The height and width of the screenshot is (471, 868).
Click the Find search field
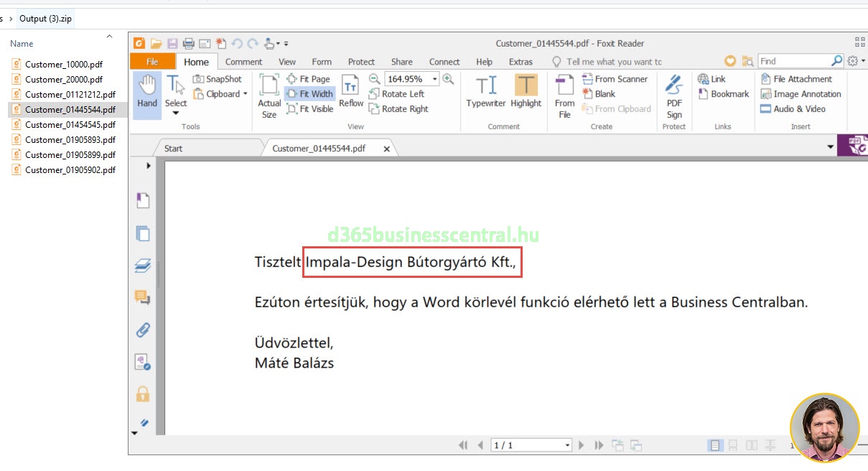(x=793, y=62)
